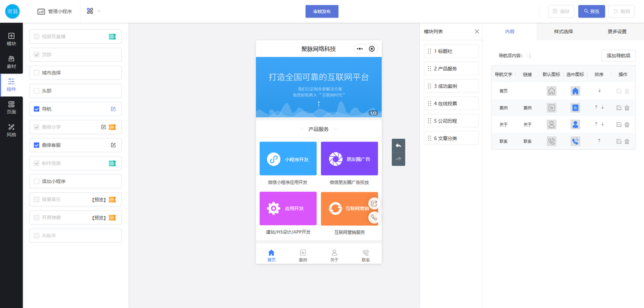The image size is (644, 308).
Task: Open the 风格 sidebar panel
Action: click(x=12, y=131)
